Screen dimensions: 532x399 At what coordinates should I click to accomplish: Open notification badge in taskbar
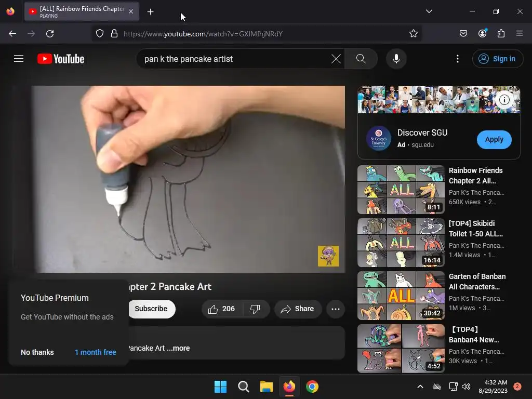(x=517, y=387)
